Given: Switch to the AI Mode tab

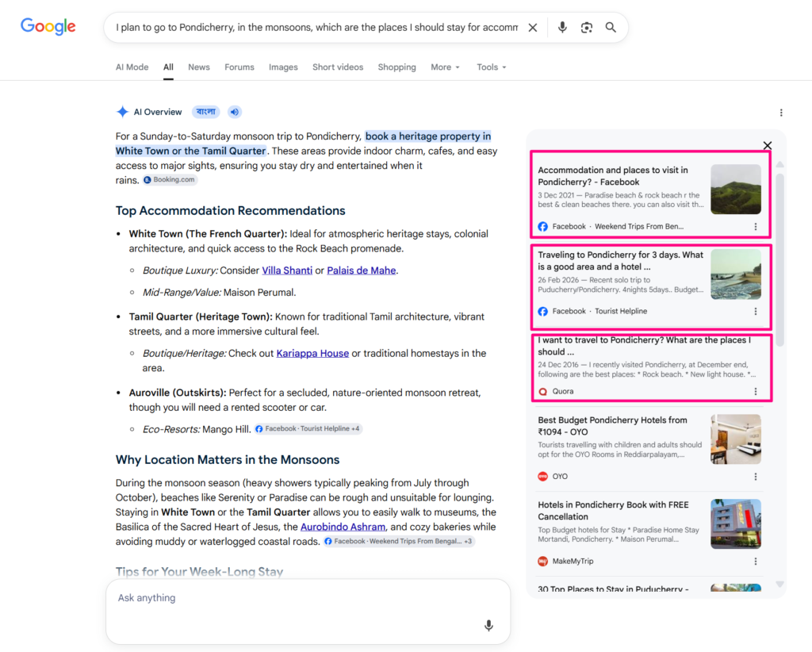Looking at the screenshot, I should pos(132,67).
